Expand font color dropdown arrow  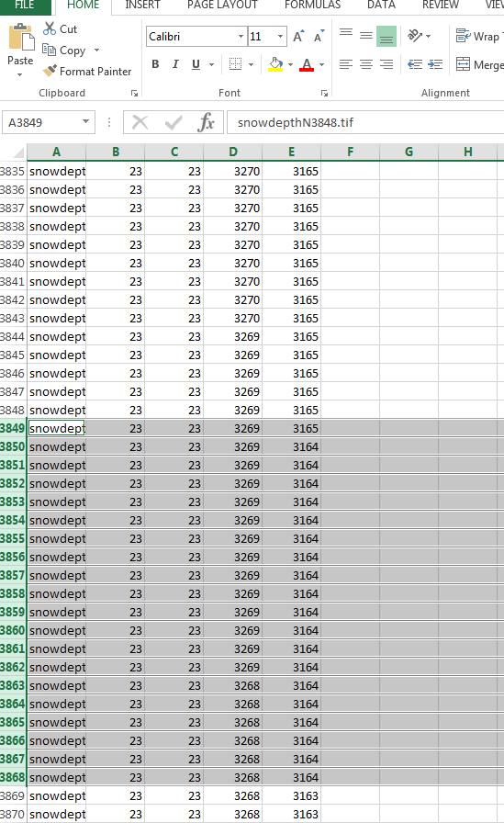321,64
